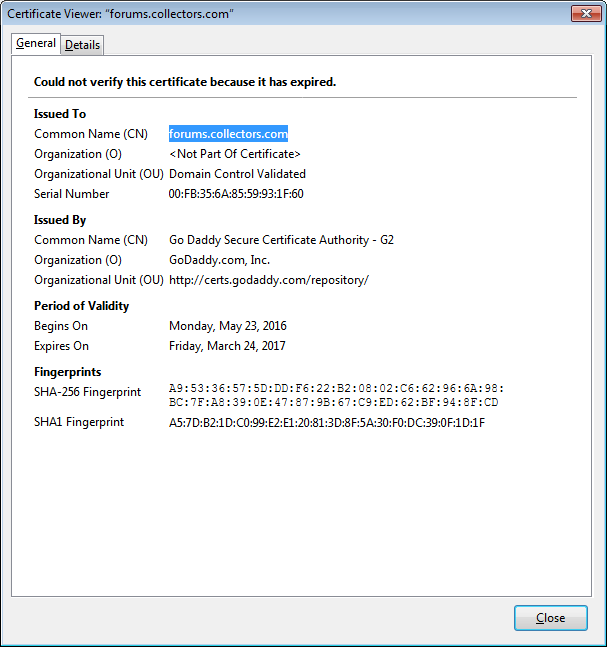Click the 'SHA1 Fingerprint' label
This screenshot has width=607, height=647.
[79, 422]
